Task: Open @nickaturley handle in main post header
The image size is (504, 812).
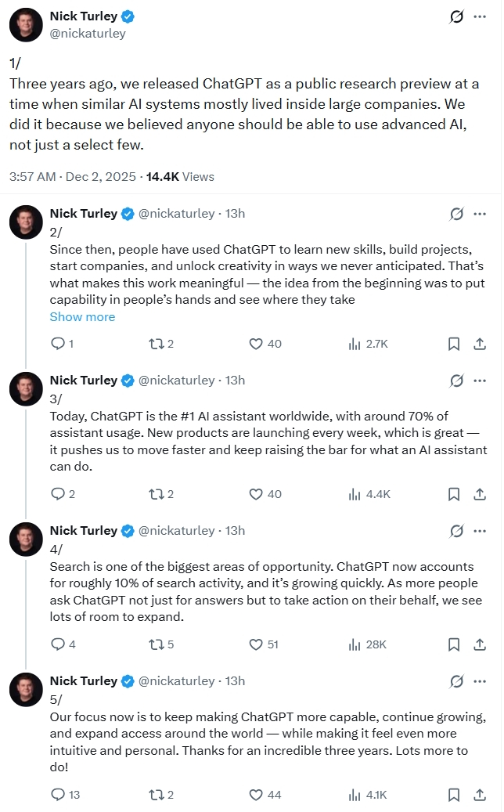Action: point(88,34)
